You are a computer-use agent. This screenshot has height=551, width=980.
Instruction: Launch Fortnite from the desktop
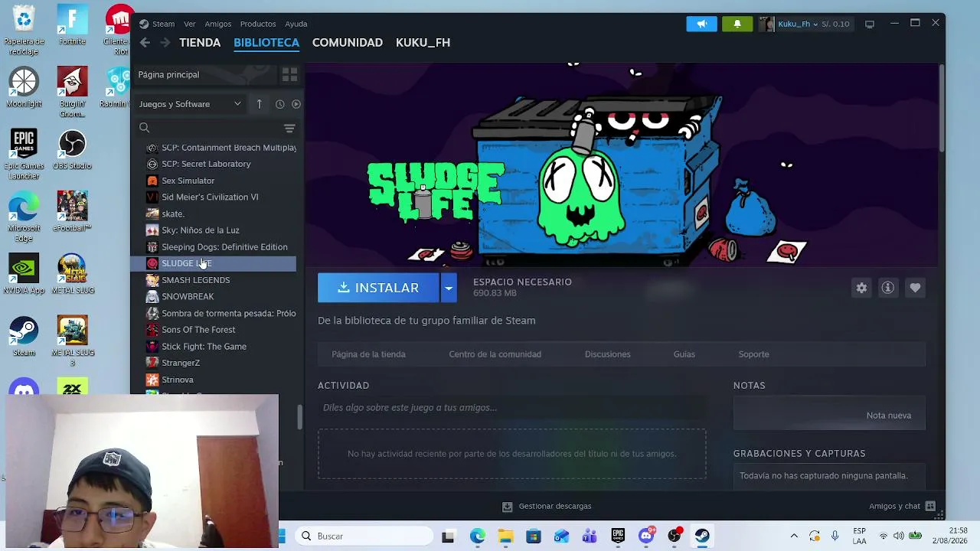72,26
